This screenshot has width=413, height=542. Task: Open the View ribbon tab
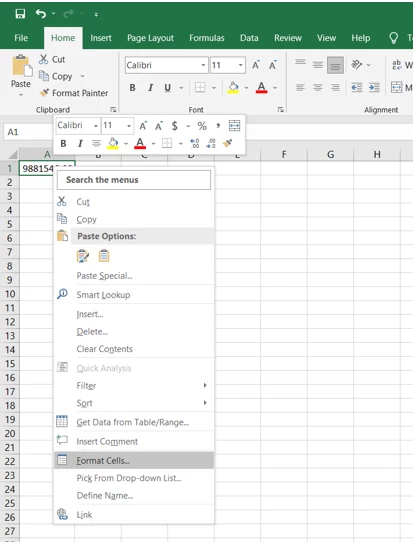click(327, 38)
